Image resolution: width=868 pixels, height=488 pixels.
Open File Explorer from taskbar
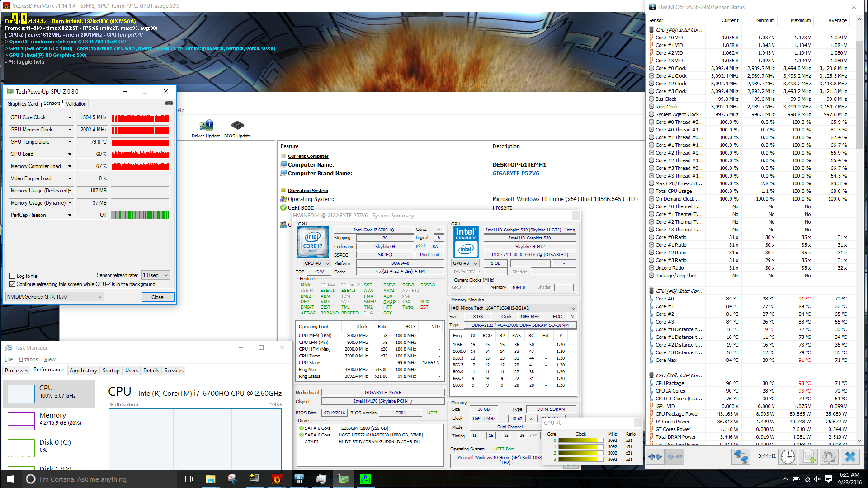pyautogui.click(x=210, y=479)
